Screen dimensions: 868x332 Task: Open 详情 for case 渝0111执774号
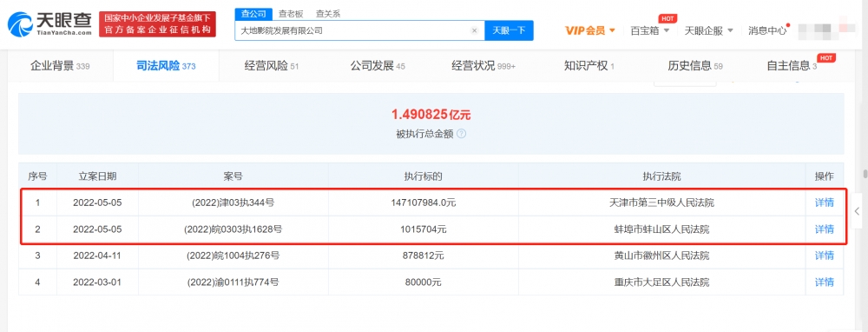coord(825,282)
